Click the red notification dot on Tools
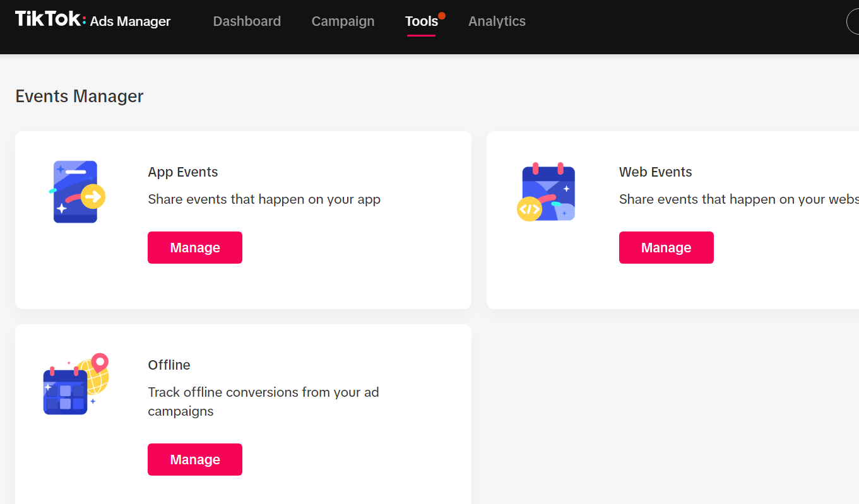 (442, 16)
